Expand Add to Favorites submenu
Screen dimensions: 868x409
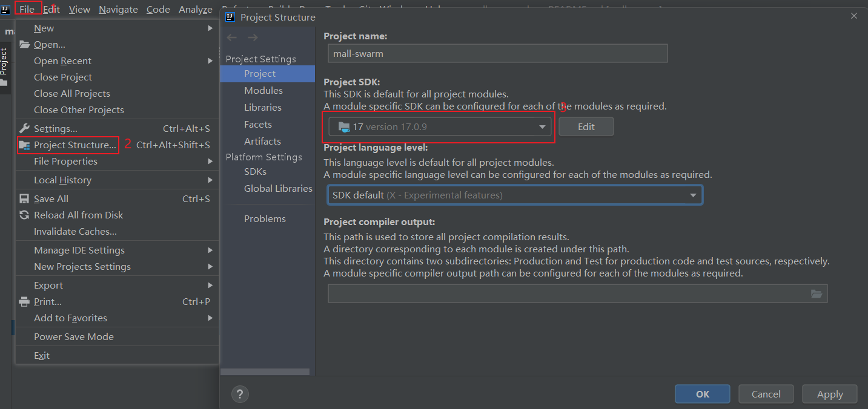click(x=117, y=318)
